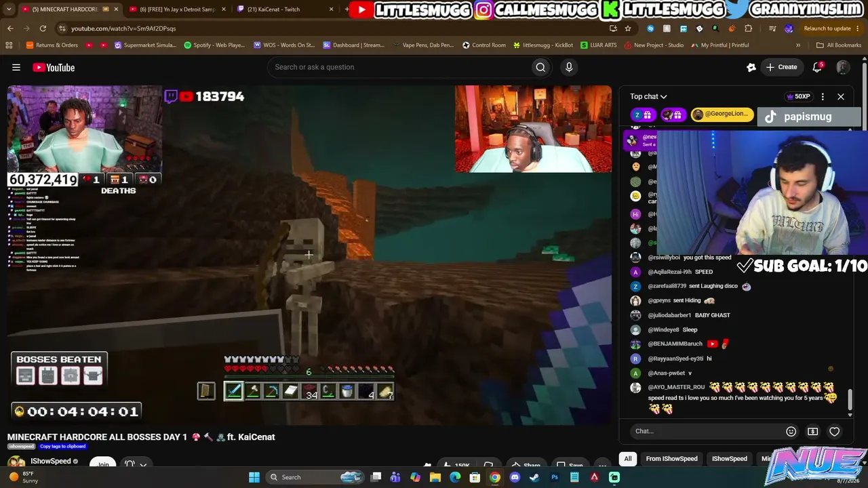Select the IShowSpeed filter chip
The height and width of the screenshot is (488, 868).
click(730, 459)
